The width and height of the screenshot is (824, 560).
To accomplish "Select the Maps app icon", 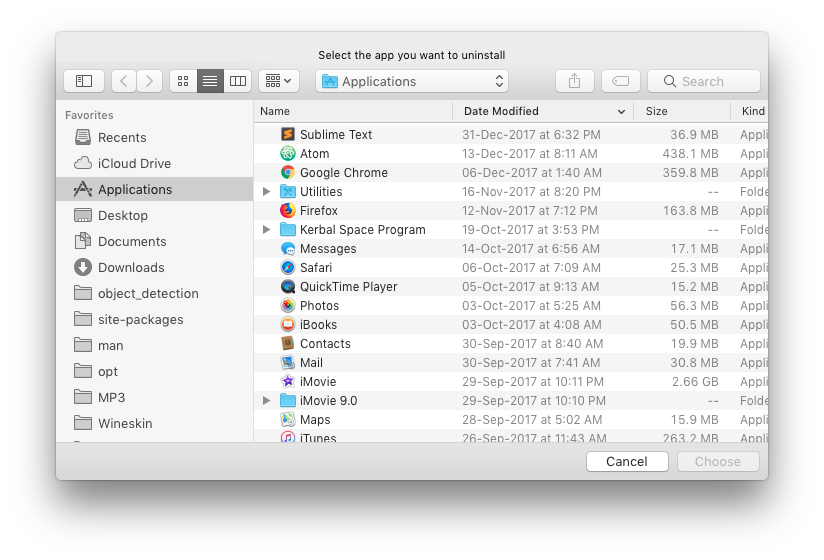I will (x=287, y=419).
